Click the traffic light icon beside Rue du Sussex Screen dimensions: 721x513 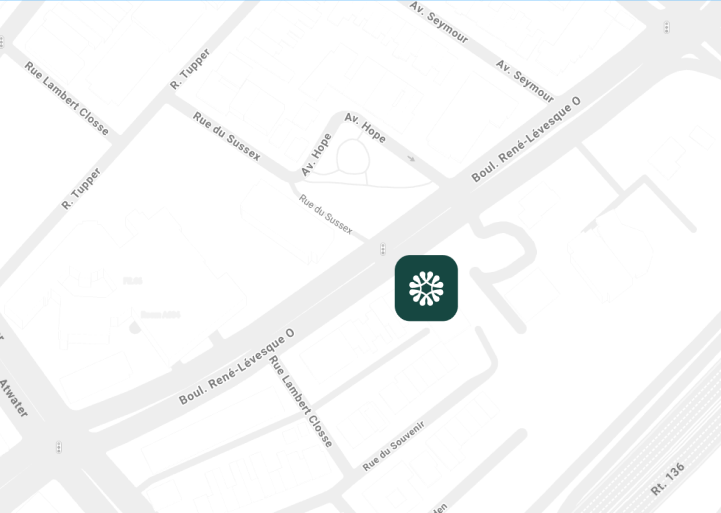[x=383, y=249]
